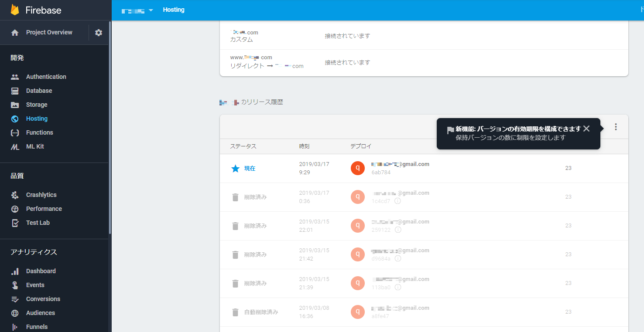This screenshot has height=332, width=644.
Task: Open Audiences page
Action: (40, 313)
